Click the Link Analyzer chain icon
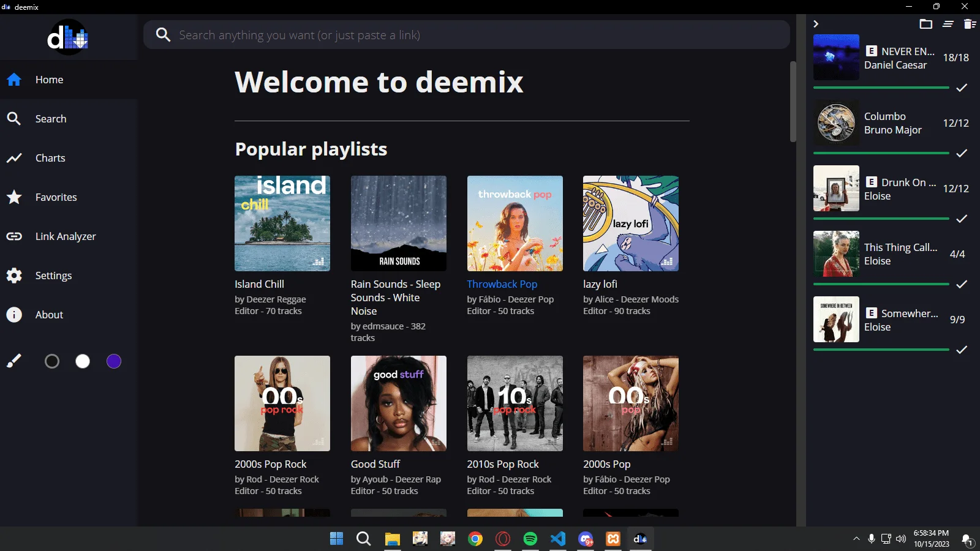 tap(14, 236)
